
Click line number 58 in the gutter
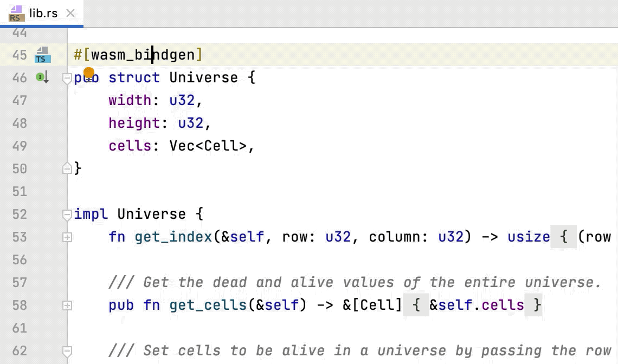[x=20, y=305]
